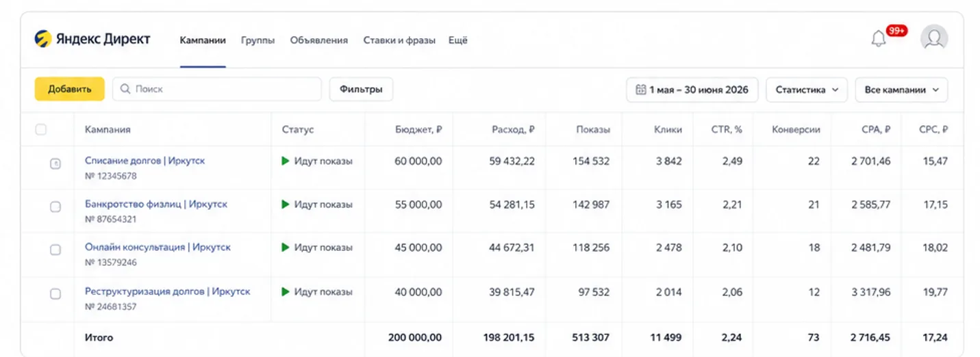Sort by the Кампания column header
The image size is (980, 357).
[108, 129]
